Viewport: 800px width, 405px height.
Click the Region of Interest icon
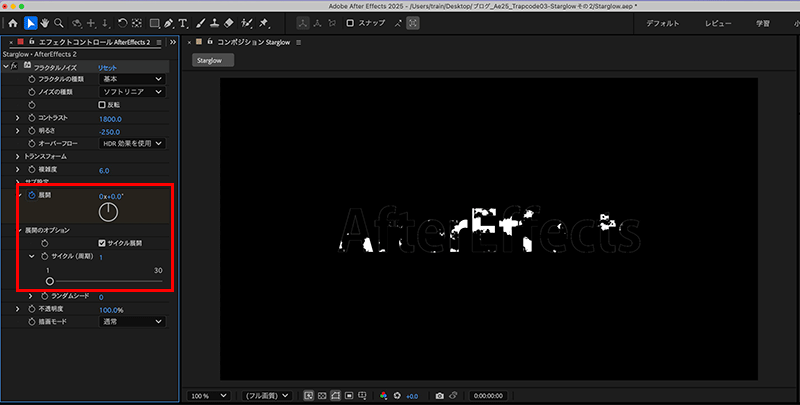coord(349,396)
